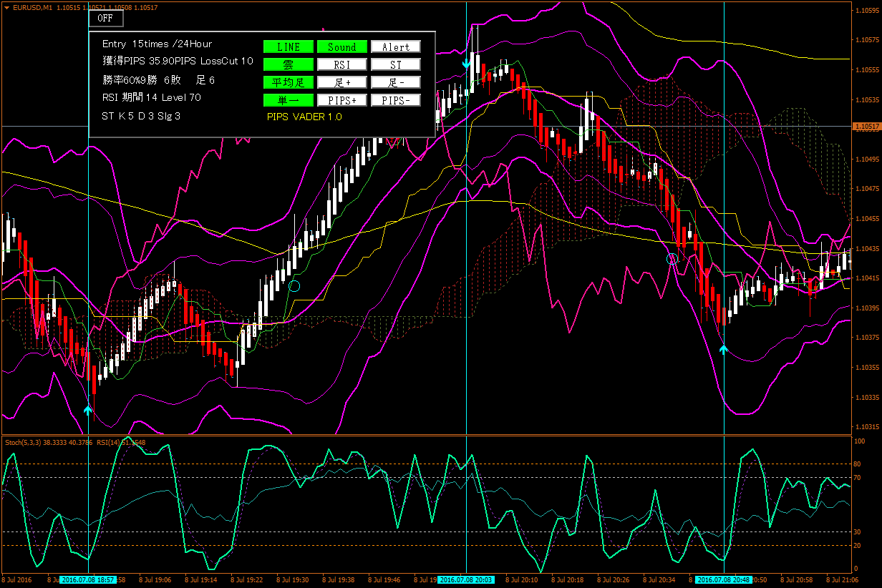Click the cyan down arrow at 20:03
The height and width of the screenshot is (588, 882).
pyautogui.click(x=467, y=64)
